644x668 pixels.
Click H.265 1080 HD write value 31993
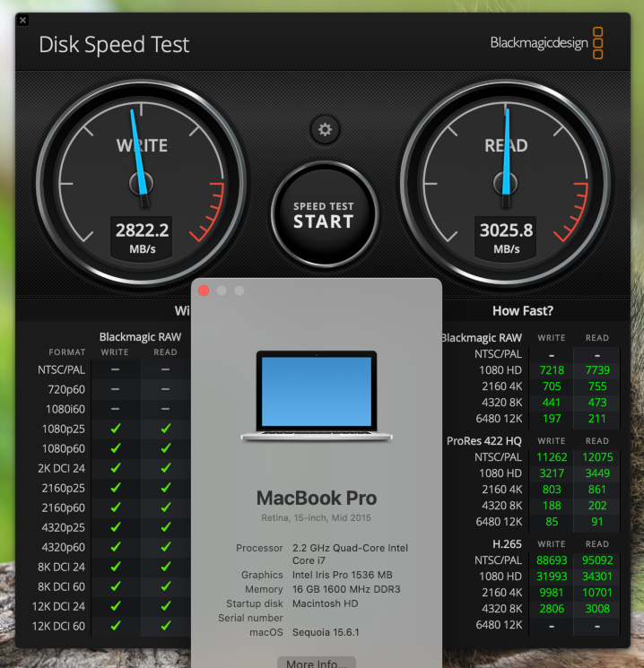click(552, 577)
